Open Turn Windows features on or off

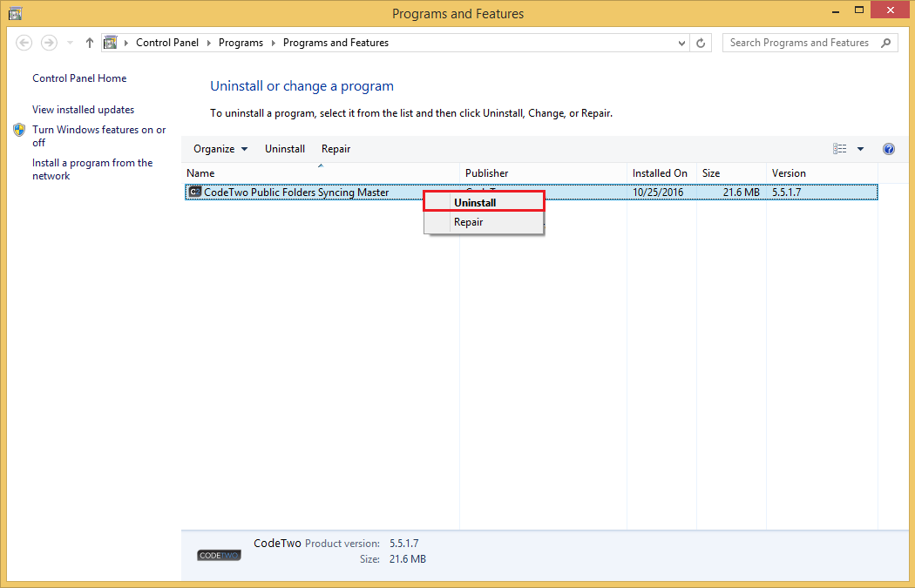coord(99,136)
